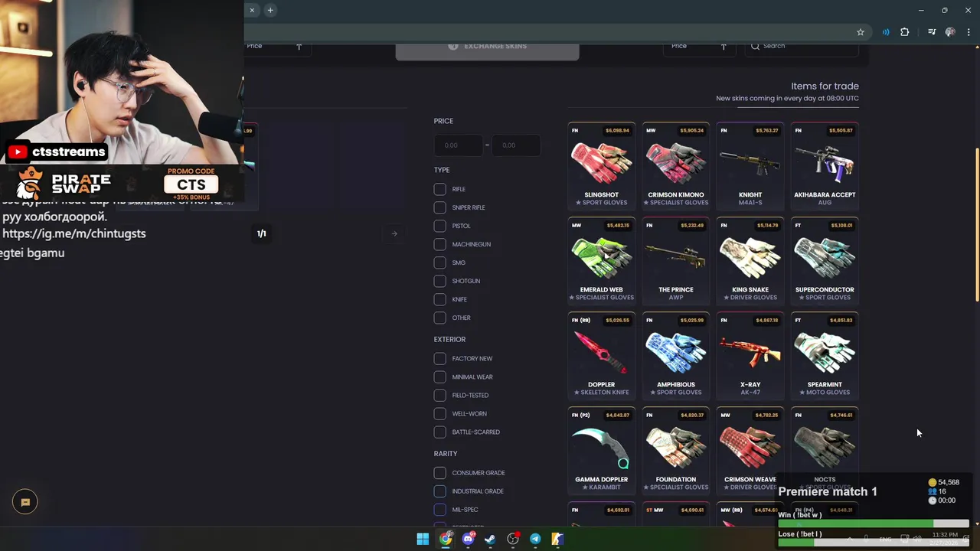Bookmark this page with the star icon
The width and height of the screenshot is (980, 551).
click(861, 32)
